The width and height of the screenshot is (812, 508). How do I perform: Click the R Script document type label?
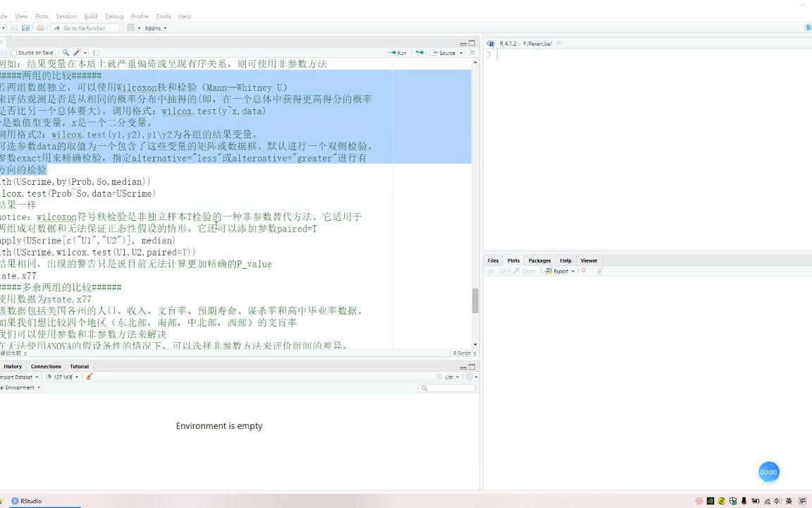point(462,353)
